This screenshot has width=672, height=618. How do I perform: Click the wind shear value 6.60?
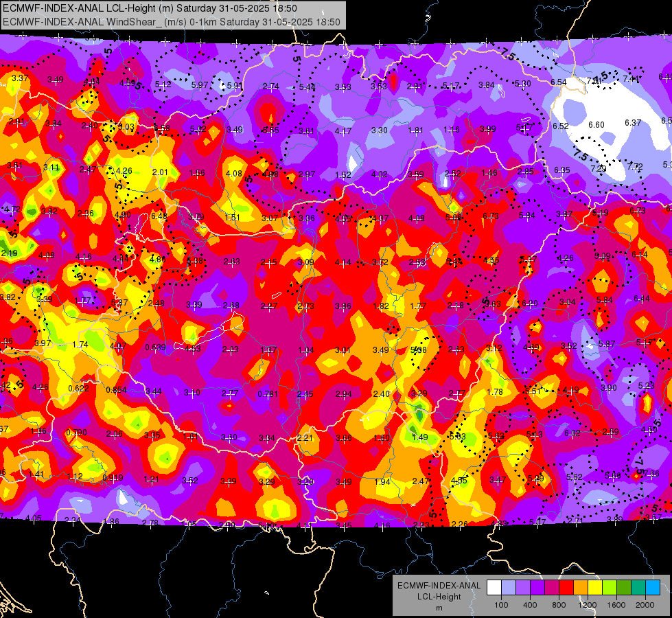coord(596,125)
